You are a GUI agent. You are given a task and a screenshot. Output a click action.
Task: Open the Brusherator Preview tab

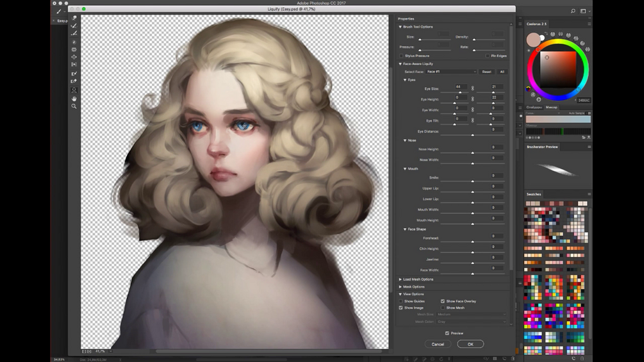pos(542,147)
